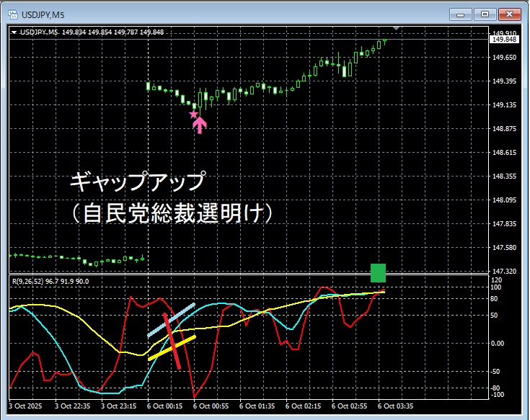This screenshot has width=530, height=420.
Task: Select the thick yellow trend line
Action: [172, 347]
